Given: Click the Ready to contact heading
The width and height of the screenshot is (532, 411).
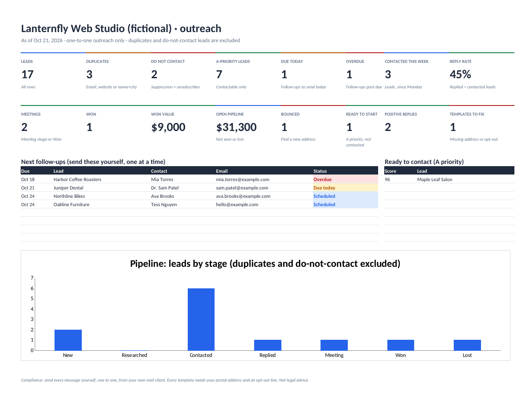Looking at the screenshot, I should (x=424, y=162).
